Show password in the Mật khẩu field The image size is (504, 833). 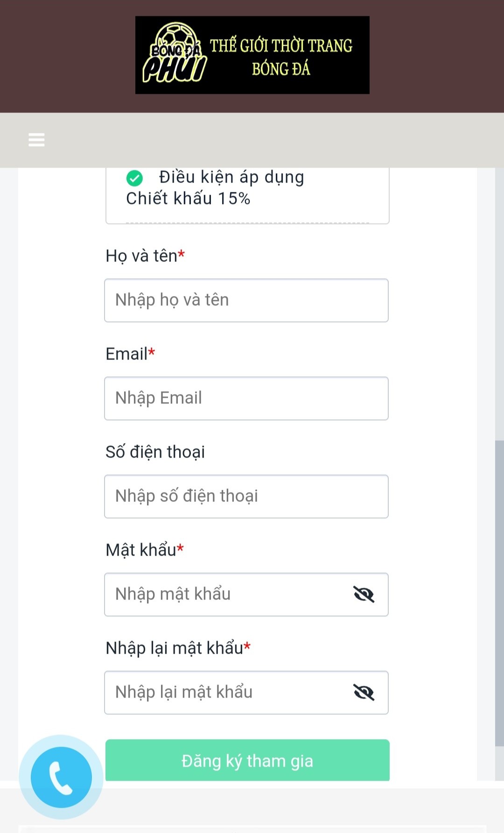pyautogui.click(x=364, y=594)
